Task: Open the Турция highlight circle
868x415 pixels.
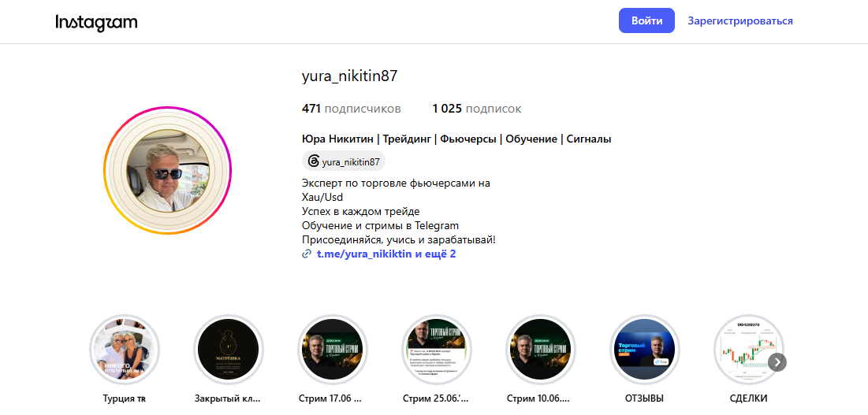Action: click(x=124, y=350)
